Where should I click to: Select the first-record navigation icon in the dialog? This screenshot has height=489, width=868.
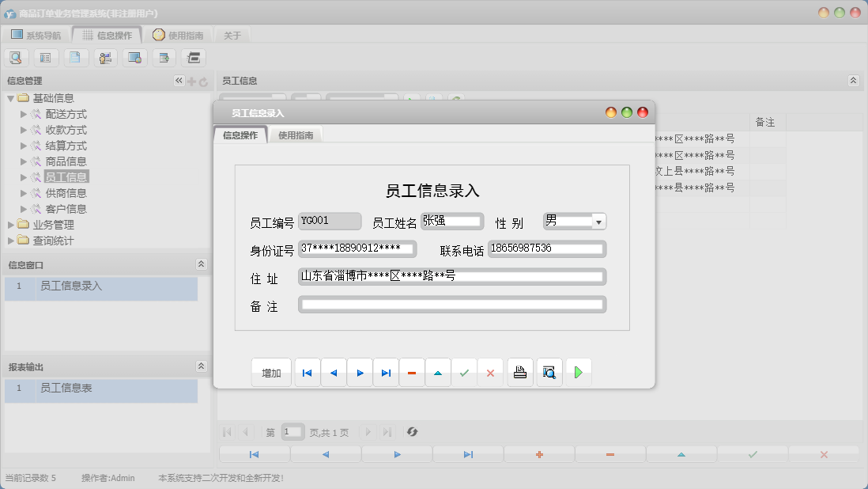point(307,372)
